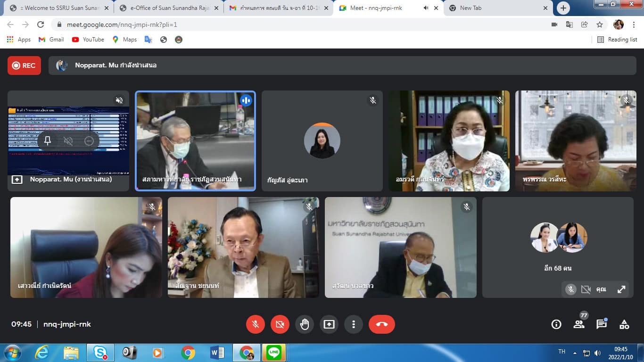Image resolution: width=644 pixels, height=362 pixels.
Task: Toggle microphone mute in bottom controls
Action: click(256, 324)
